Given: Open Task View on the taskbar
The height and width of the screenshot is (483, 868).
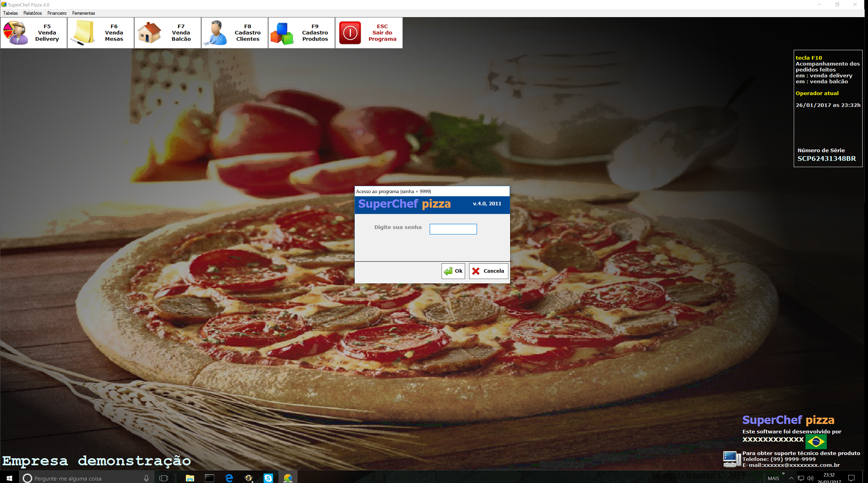Looking at the screenshot, I should coord(164,478).
